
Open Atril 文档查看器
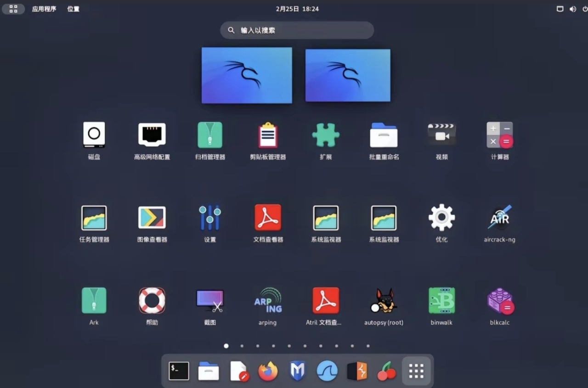point(326,301)
